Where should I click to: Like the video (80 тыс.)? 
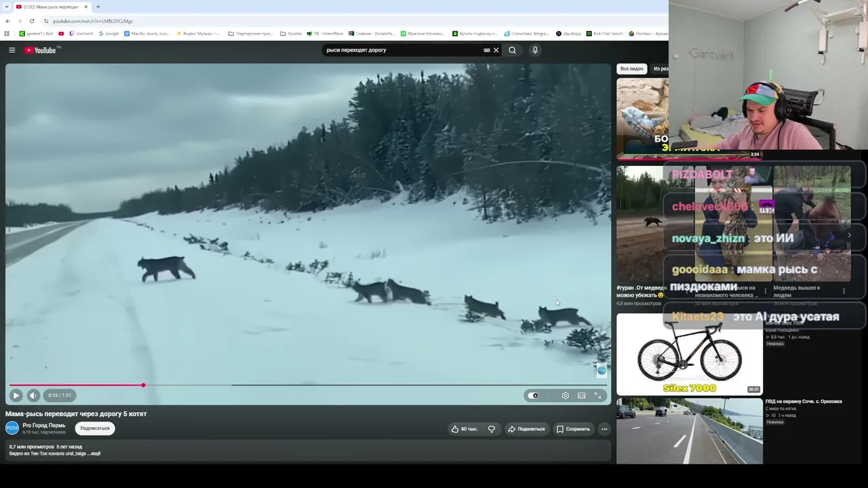tap(465, 429)
